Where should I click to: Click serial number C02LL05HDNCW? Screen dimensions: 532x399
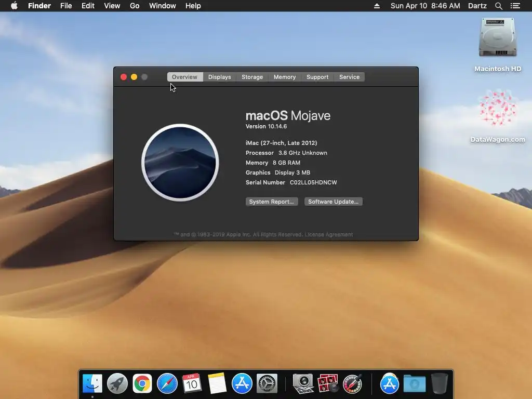click(x=313, y=182)
